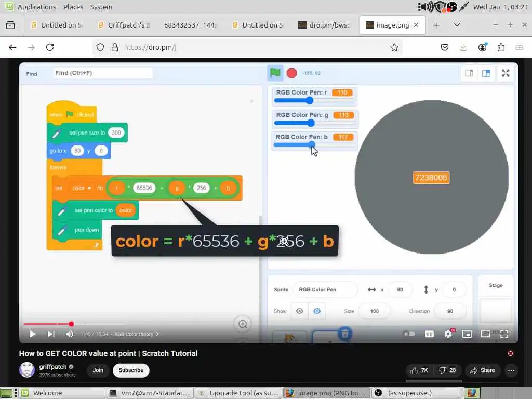Open browser extensions puzzle icon
The width and height of the screenshot is (532, 399).
[x=501, y=47]
